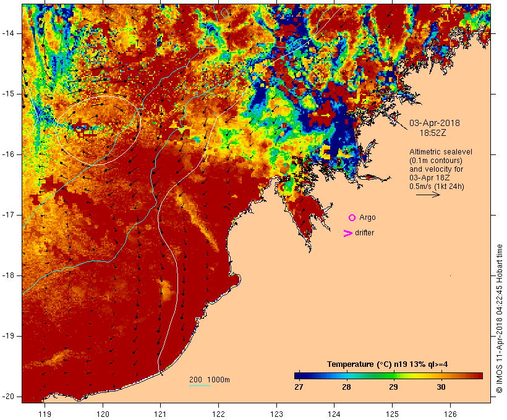Image resolution: width=507 pixels, height=420 pixels.
Task: Click latitude axis label '-15'
Action: tap(8, 94)
